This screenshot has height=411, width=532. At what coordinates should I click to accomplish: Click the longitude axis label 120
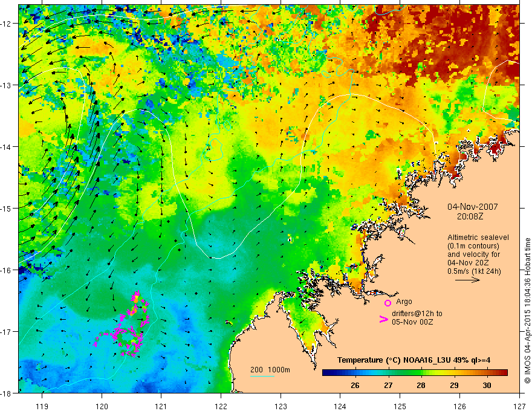(102, 406)
